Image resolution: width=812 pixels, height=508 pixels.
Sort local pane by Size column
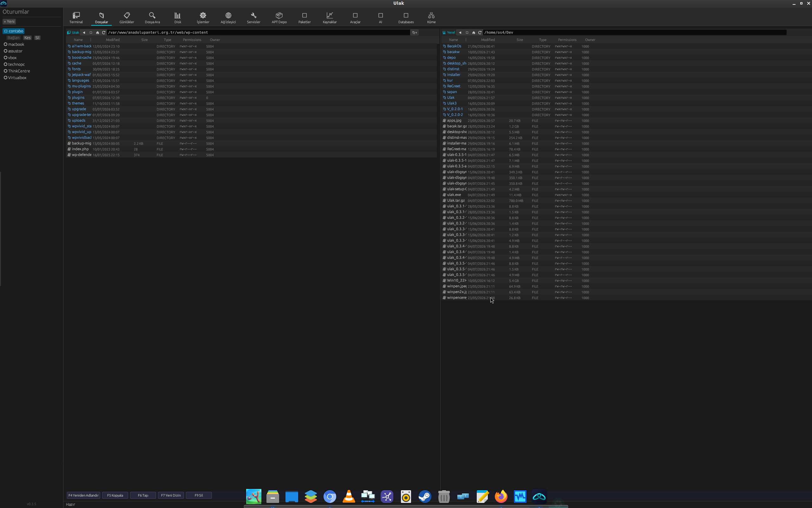(x=520, y=40)
